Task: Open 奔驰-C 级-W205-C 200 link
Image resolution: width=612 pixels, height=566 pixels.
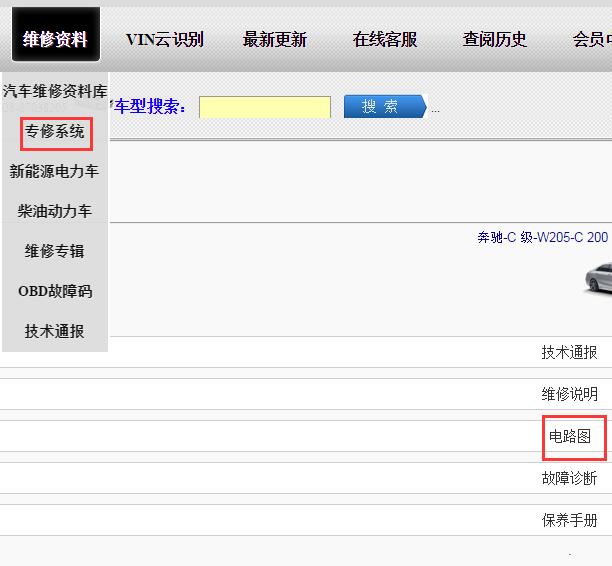Action: (x=543, y=237)
